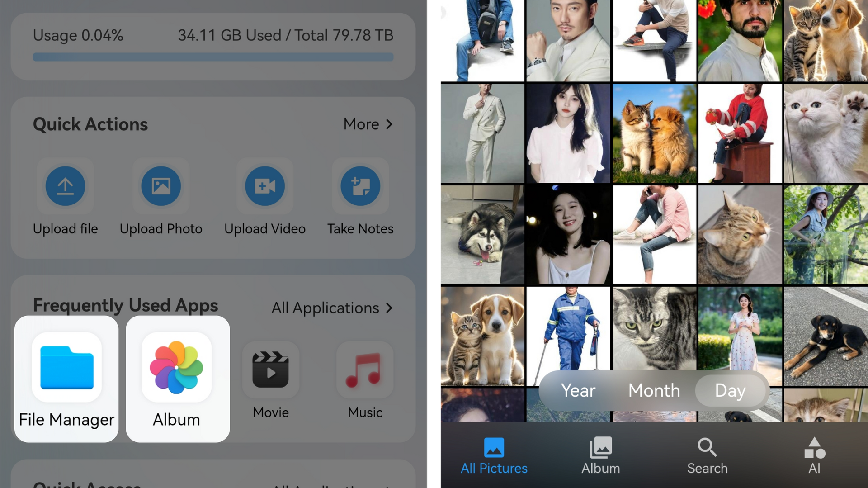Click the storage usage progress bar
868x488 pixels.
213,57
